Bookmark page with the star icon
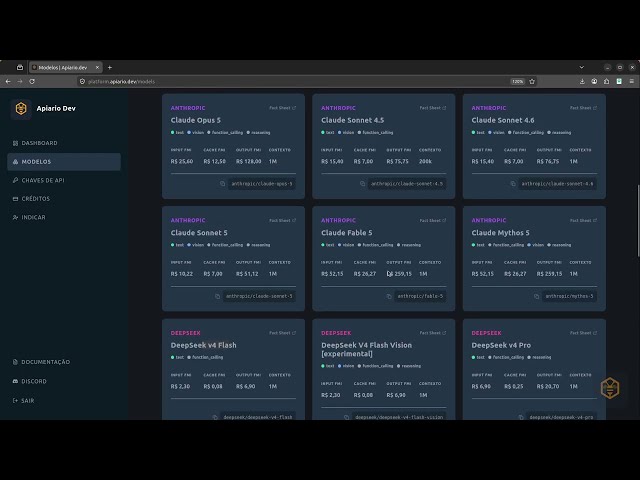640x480 pixels. 532,82
